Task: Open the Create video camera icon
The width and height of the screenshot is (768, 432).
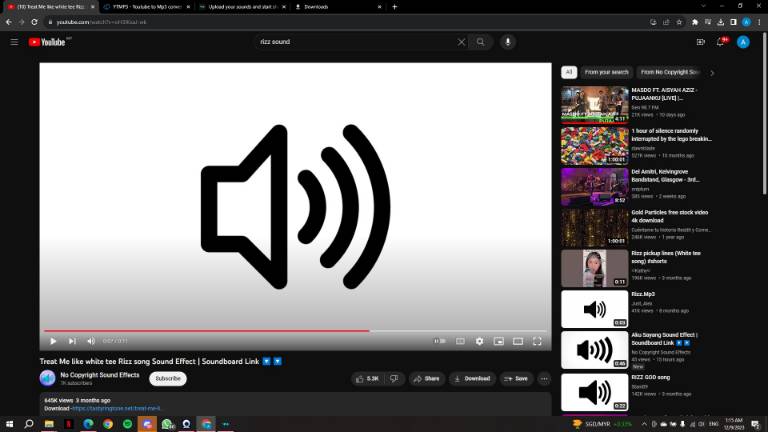Action: tap(700, 42)
